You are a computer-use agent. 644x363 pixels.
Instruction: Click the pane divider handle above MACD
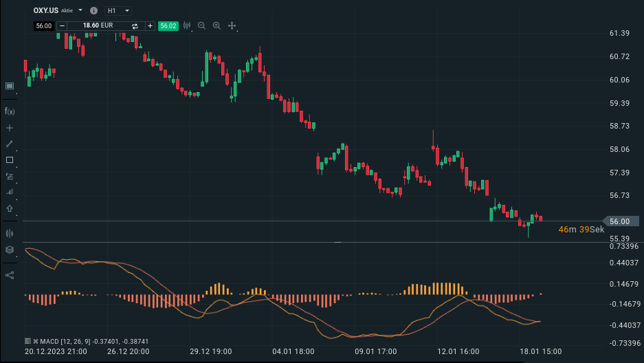click(x=337, y=242)
